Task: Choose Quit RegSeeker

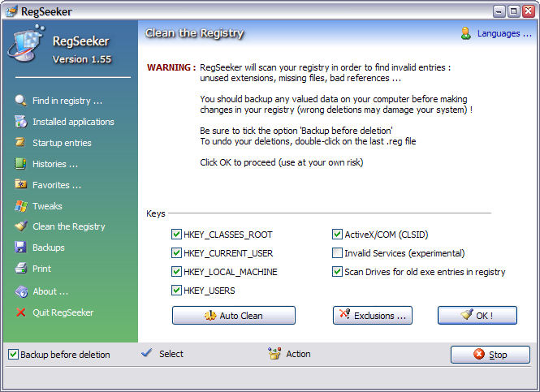Action: pos(63,312)
